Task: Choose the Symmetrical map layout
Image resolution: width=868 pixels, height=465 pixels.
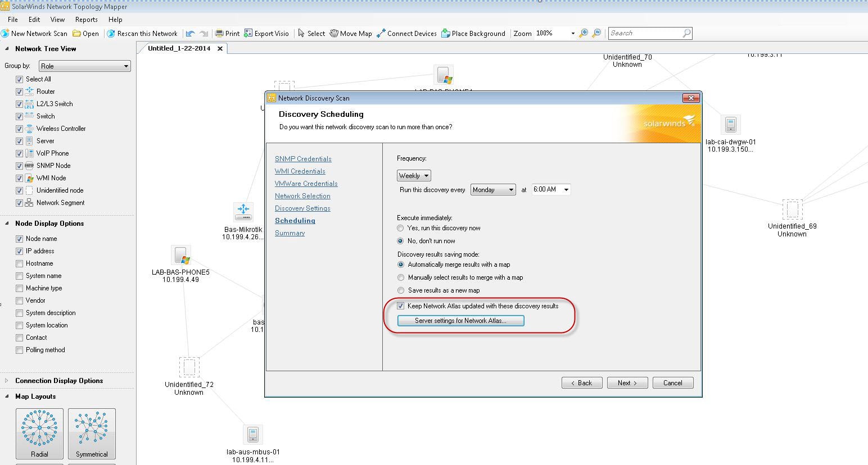Action: (92, 434)
